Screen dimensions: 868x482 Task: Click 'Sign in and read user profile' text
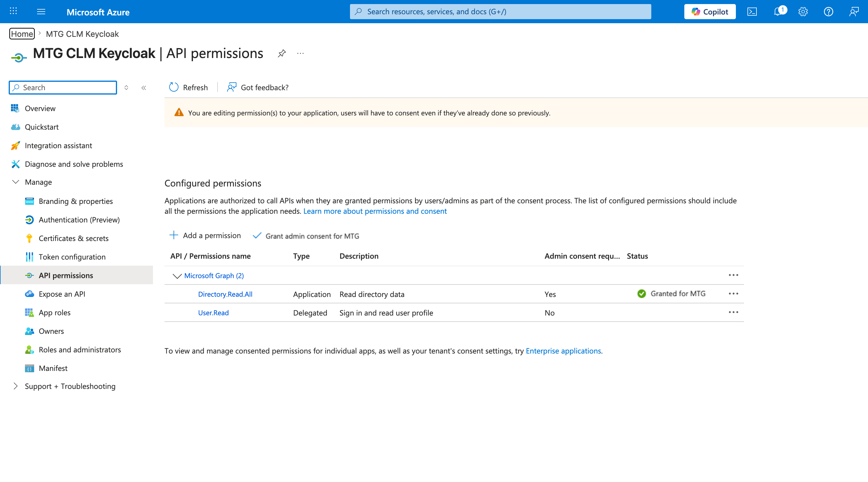point(386,313)
